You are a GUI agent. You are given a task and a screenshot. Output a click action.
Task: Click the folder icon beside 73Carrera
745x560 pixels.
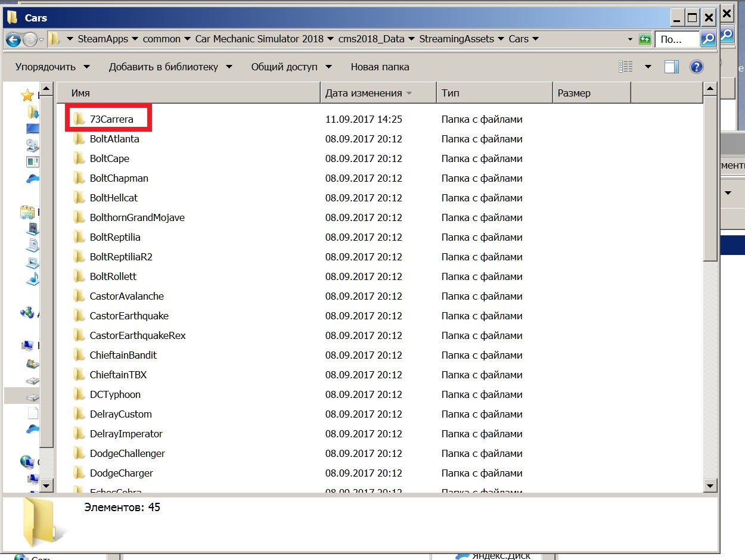point(79,119)
